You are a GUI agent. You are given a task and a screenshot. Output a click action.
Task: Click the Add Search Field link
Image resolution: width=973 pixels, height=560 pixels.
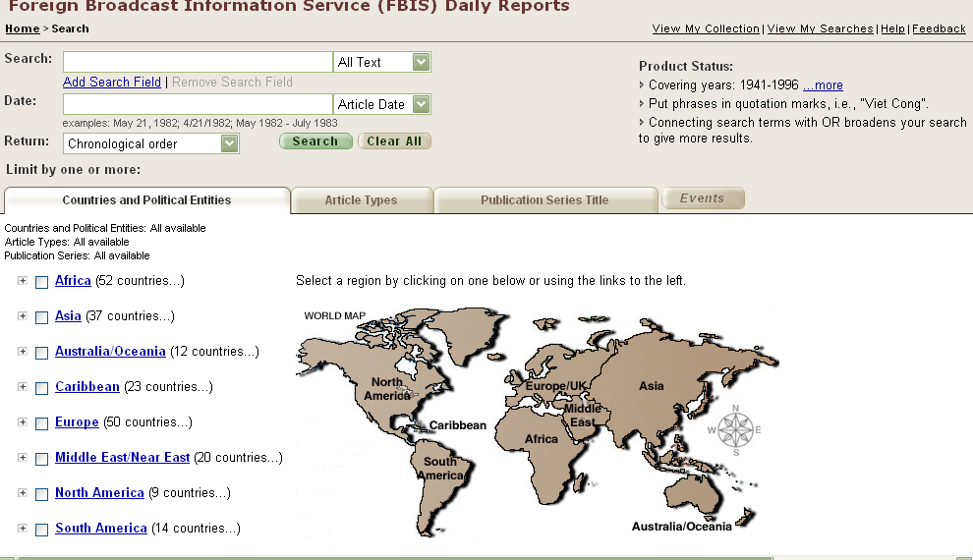coord(112,82)
